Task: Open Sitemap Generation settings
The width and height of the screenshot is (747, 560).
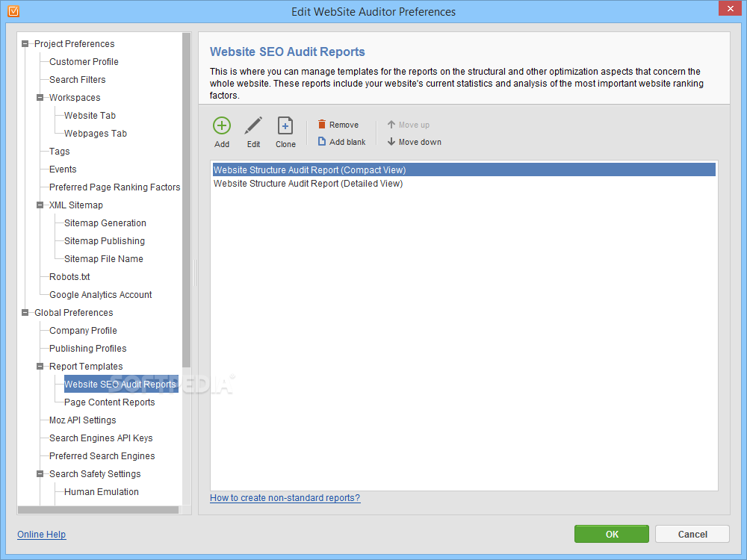Action: click(x=105, y=223)
